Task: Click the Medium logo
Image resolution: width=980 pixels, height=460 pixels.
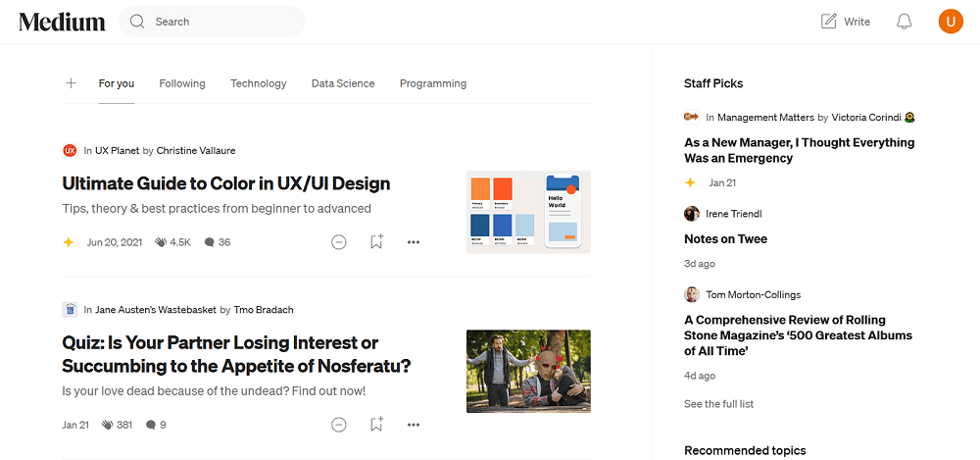Action: tap(62, 22)
